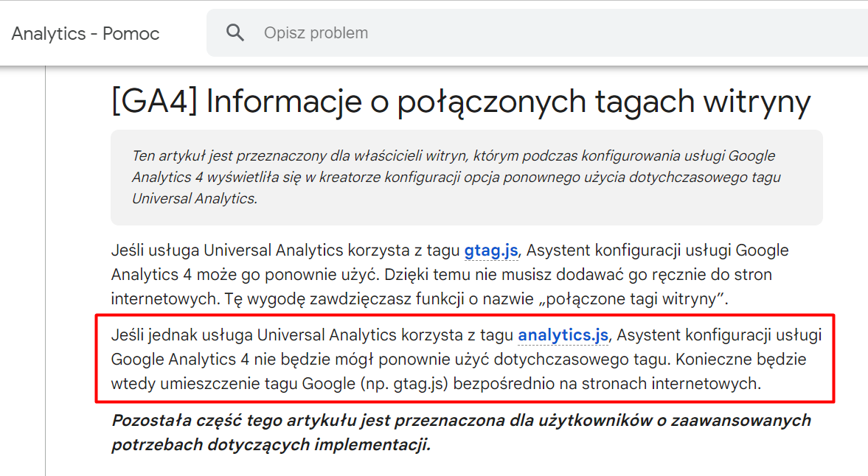The image size is (868, 476).
Task: Click the gray note box starting "Ten artykuł"
Action: [x=467, y=178]
